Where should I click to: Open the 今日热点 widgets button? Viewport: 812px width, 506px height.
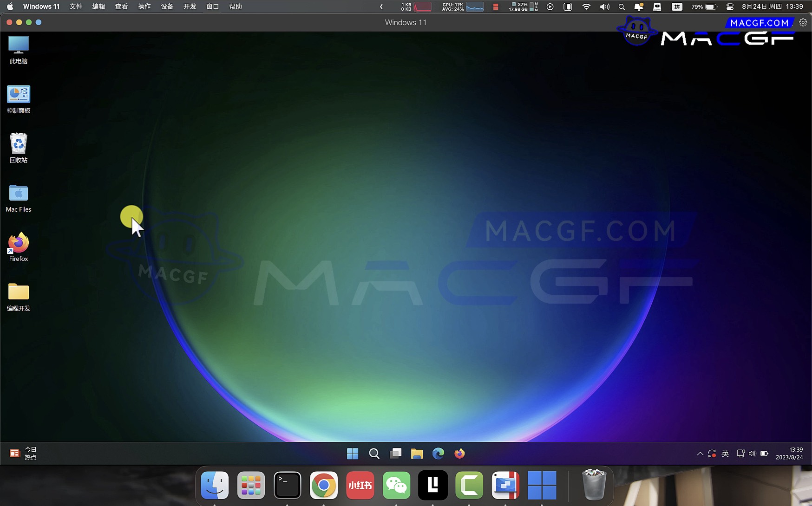coord(23,453)
